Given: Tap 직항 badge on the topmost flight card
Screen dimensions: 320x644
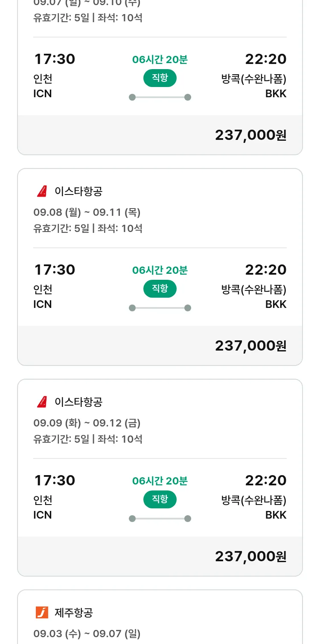Looking at the screenshot, I should click(x=160, y=78).
